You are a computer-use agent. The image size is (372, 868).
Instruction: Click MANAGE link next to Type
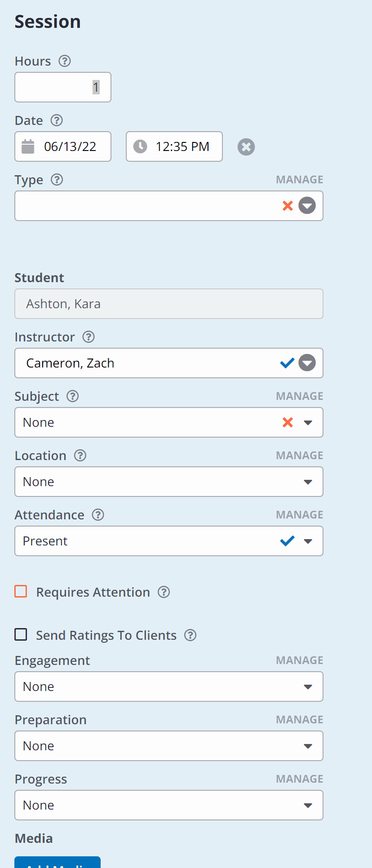click(300, 180)
